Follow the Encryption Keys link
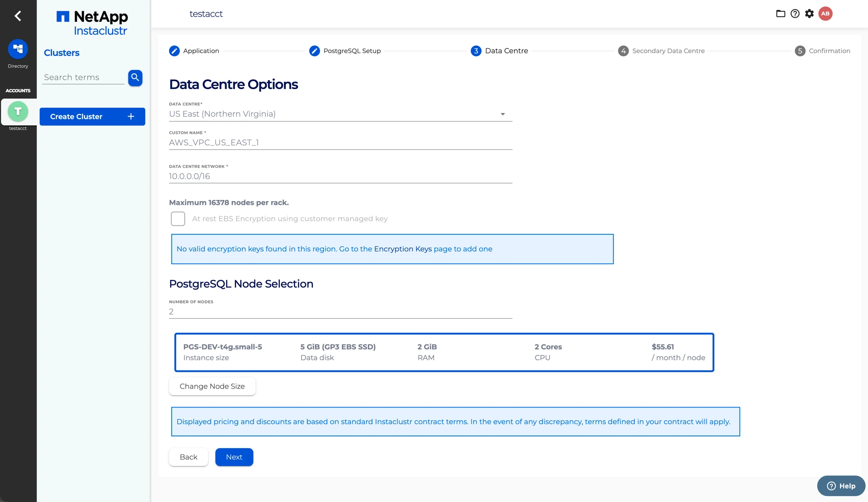 pyautogui.click(x=403, y=249)
